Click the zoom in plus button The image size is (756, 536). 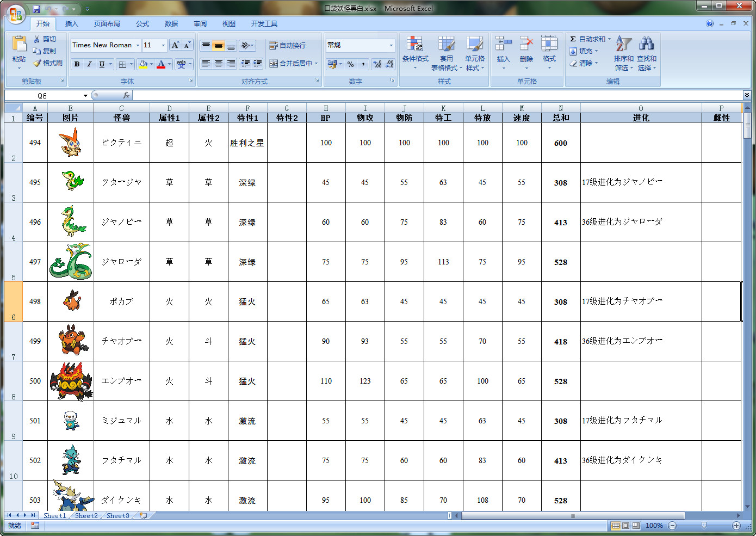736,526
